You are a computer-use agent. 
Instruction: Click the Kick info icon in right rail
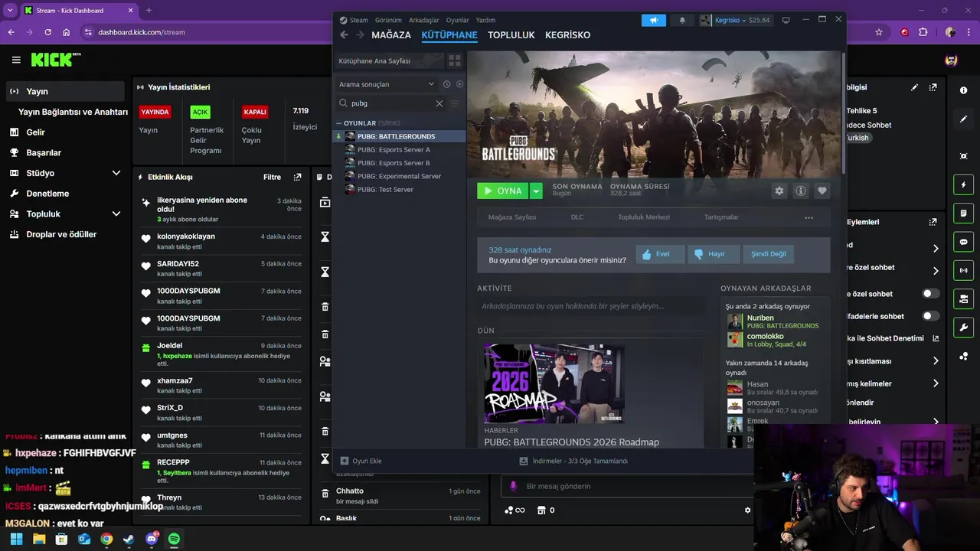963,90
